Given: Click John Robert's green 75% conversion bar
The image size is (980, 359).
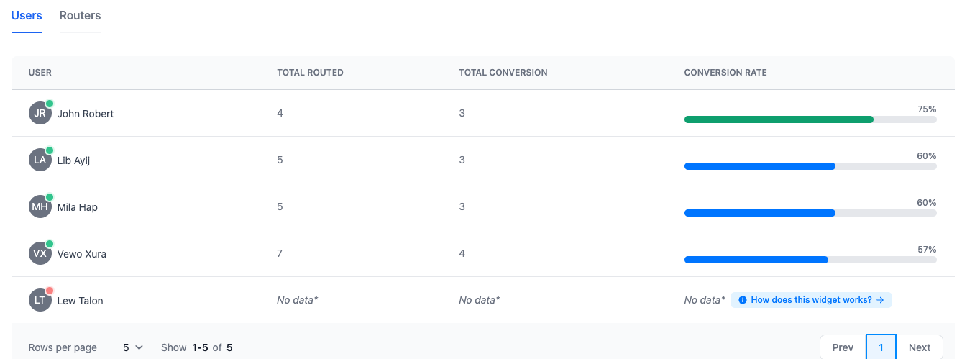Looking at the screenshot, I should pos(779,119).
